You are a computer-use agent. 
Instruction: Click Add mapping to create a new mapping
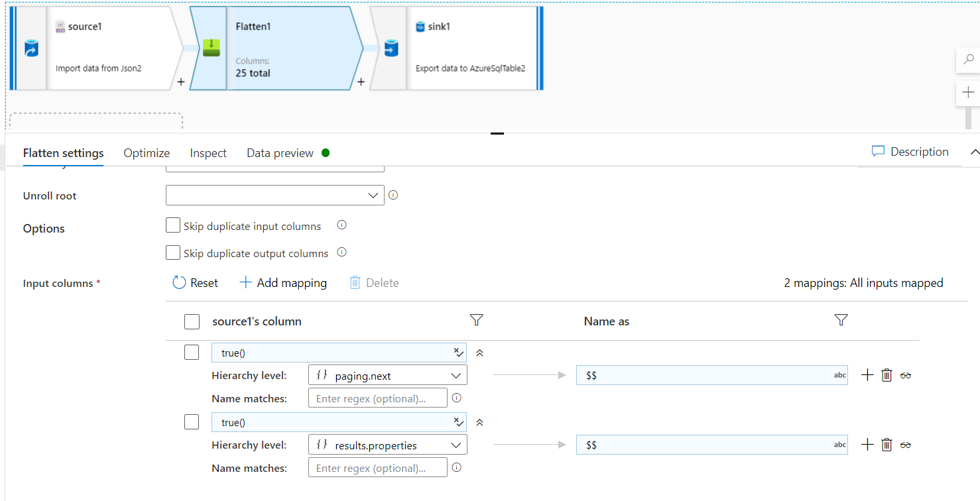point(282,282)
